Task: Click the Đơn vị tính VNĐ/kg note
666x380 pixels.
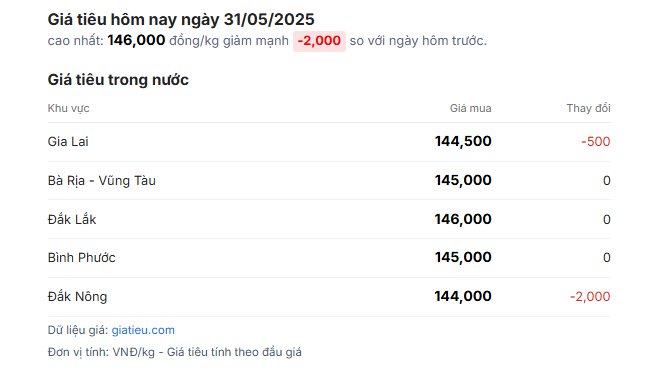Action: 175,352
